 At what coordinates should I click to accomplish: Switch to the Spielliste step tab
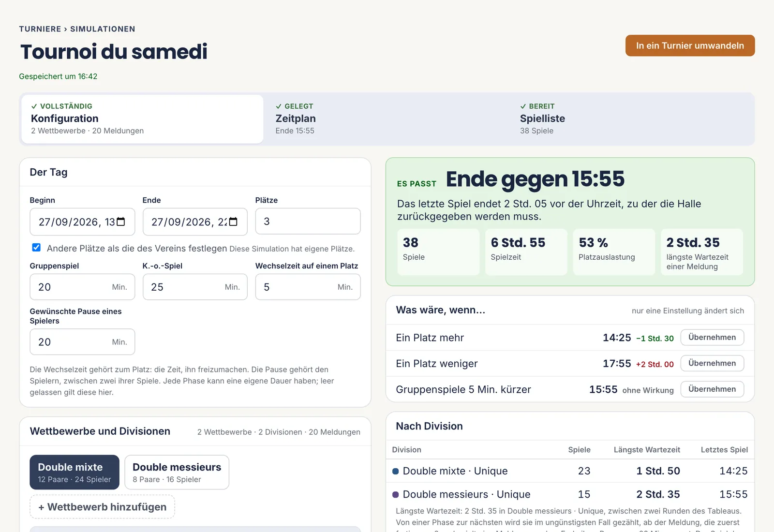tap(632, 119)
